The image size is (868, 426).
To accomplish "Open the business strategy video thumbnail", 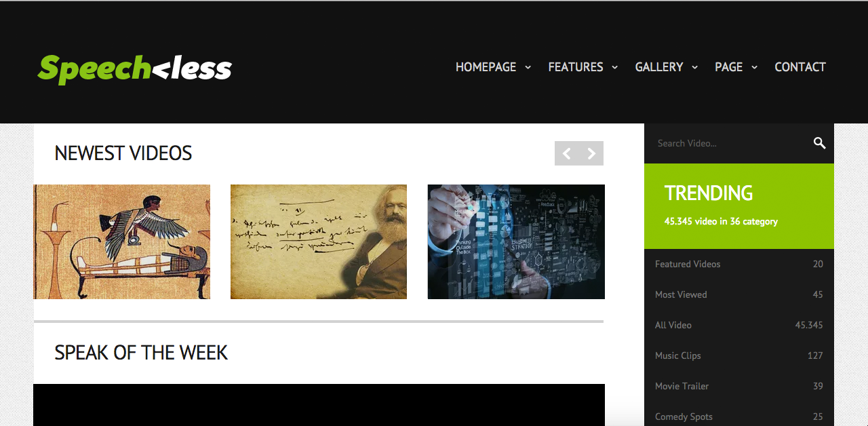I will 516,241.
